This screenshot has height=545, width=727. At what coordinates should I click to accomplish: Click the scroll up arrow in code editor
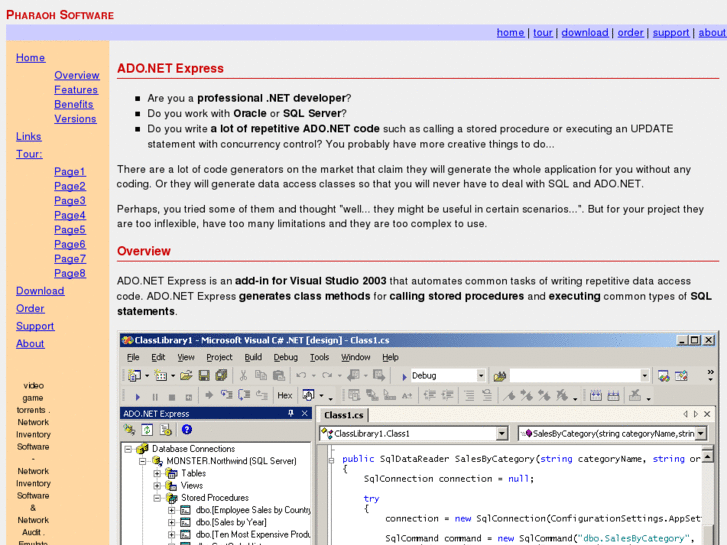[x=708, y=456]
